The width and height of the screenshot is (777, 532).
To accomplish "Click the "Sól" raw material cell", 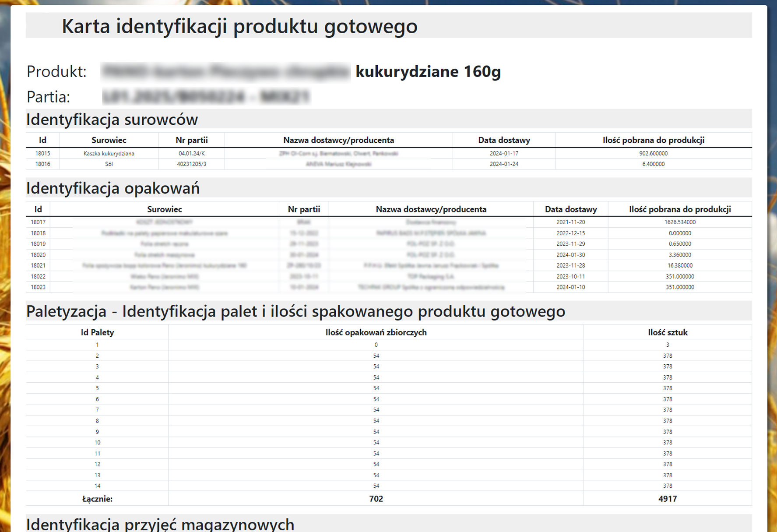I will point(109,164).
